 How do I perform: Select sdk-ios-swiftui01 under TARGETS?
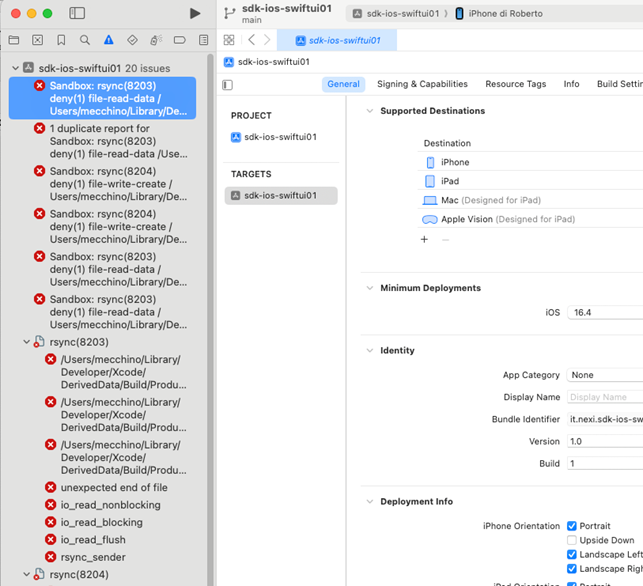point(281,196)
